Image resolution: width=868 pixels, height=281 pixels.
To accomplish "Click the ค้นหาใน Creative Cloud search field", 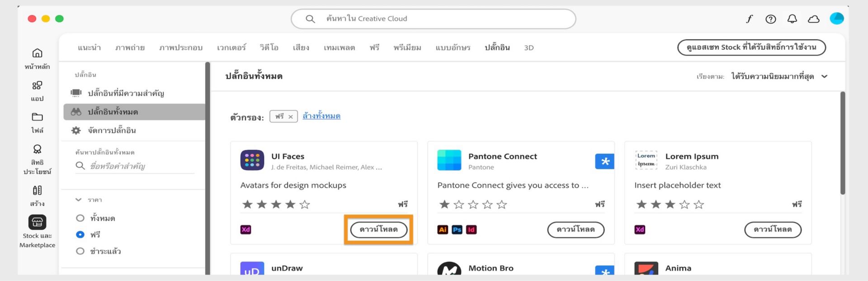I will coord(433,19).
